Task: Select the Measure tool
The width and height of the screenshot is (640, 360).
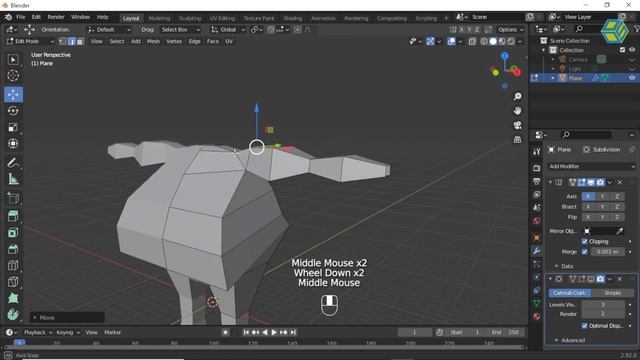Action: [x=13, y=179]
